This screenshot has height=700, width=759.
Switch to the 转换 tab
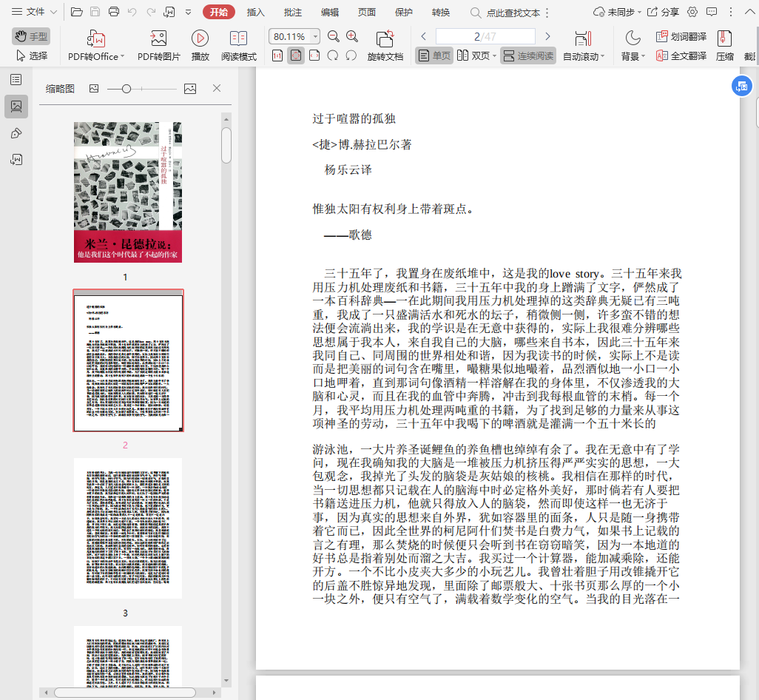tap(440, 12)
